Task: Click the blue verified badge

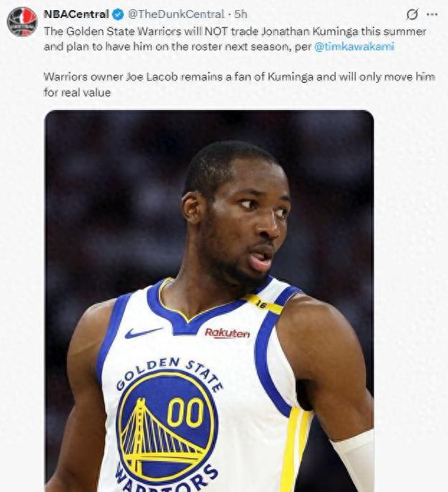Action: click(118, 14)
